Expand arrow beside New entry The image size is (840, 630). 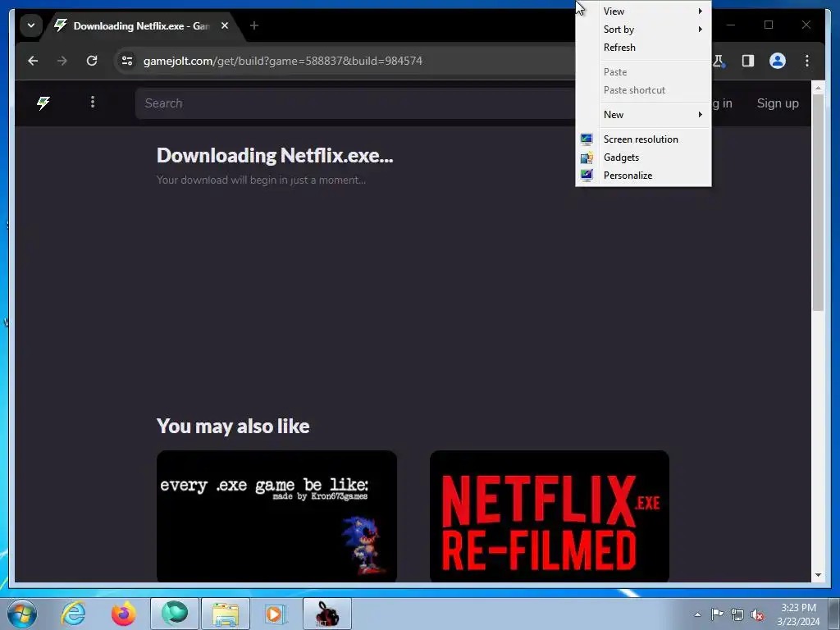click(x=700, y=115)
